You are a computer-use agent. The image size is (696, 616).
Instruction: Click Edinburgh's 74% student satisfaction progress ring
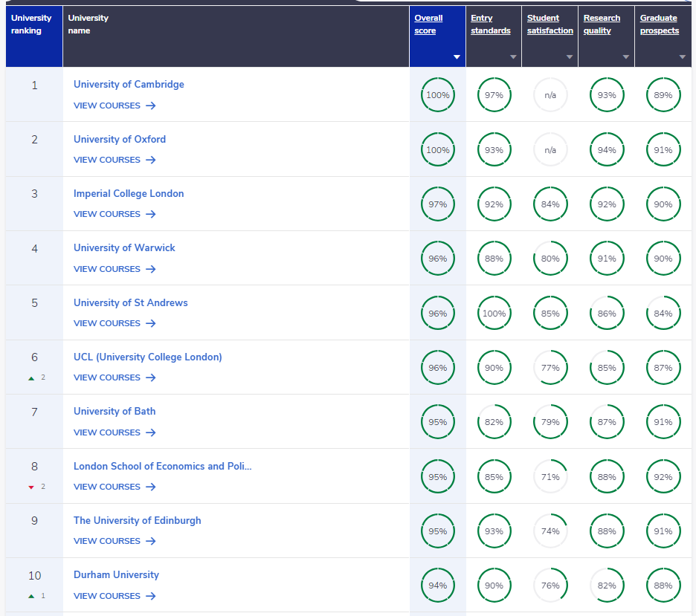pos(550,531)
